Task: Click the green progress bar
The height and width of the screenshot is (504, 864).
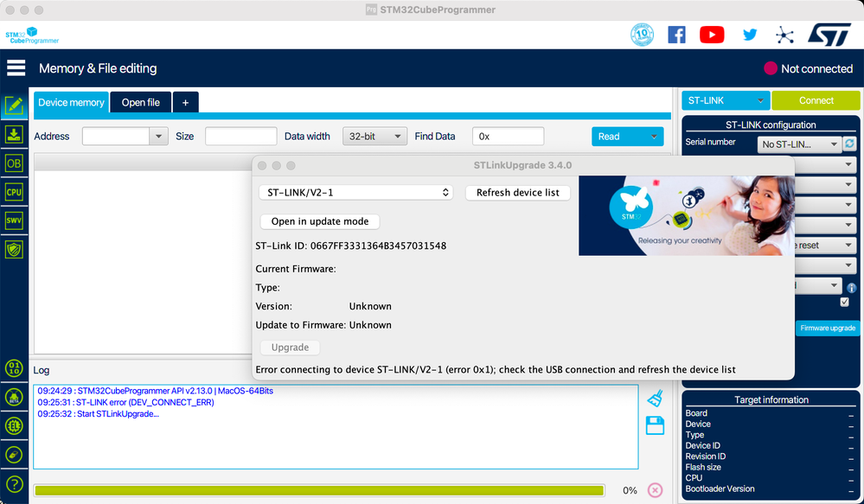Action: pos(319,490)
